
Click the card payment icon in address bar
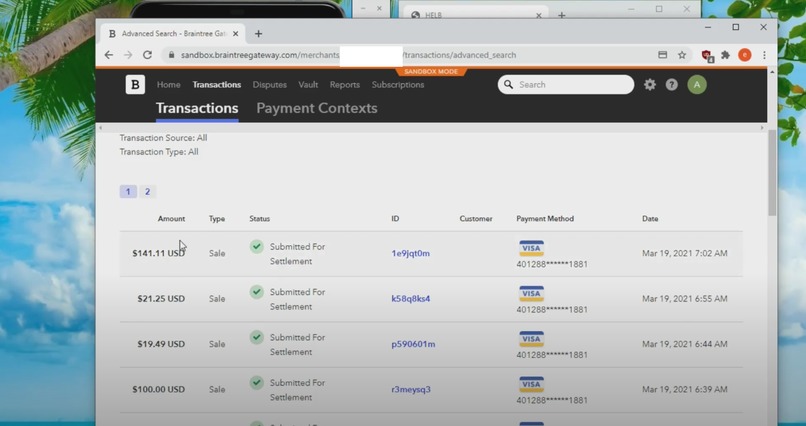point(663,55)
